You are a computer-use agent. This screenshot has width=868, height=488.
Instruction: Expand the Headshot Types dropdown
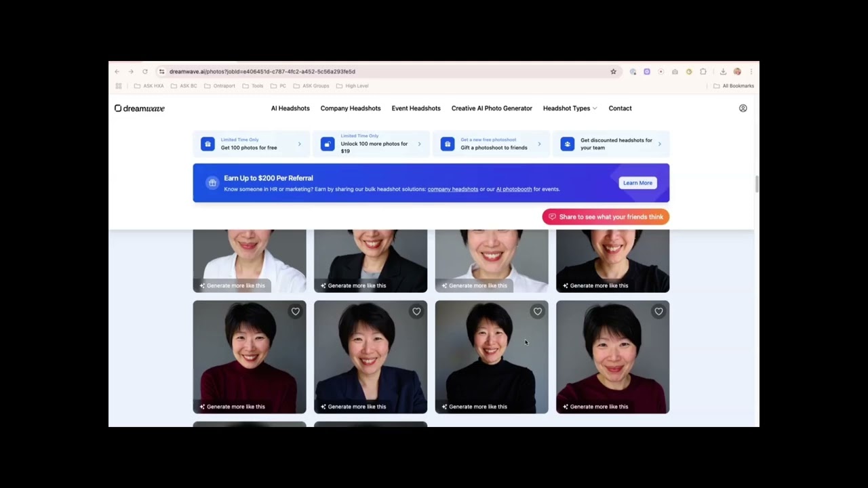(x=570, y=108)
